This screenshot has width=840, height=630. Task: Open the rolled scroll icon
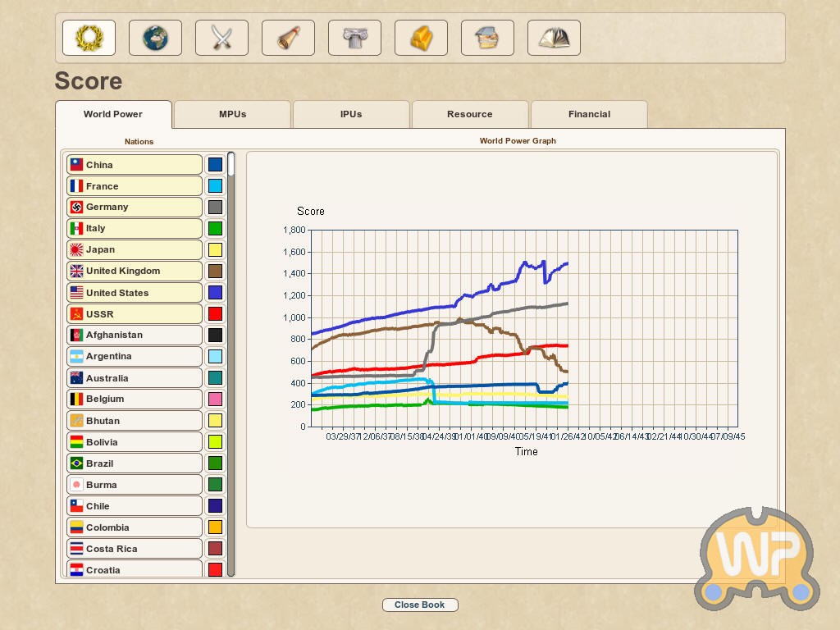tap(288, 38)
